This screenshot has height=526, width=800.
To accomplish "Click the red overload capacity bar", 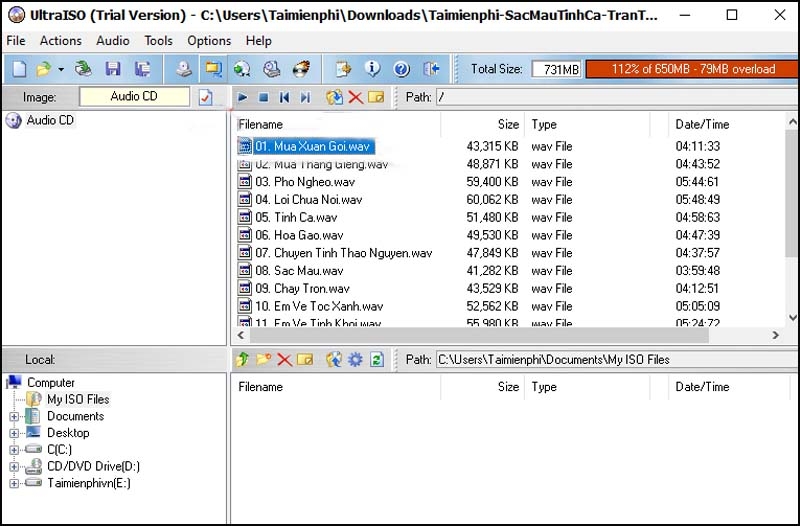I will point(692,69).
